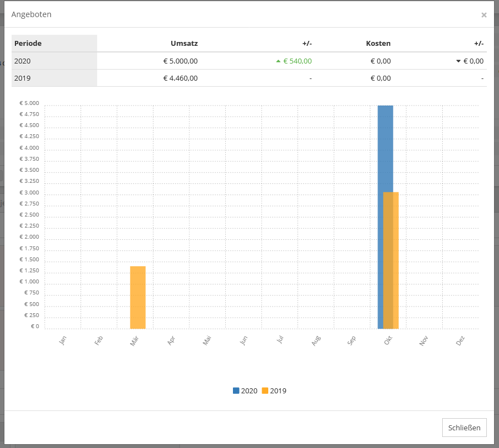Select the orange 2019 bar for März

pos(138,297)
